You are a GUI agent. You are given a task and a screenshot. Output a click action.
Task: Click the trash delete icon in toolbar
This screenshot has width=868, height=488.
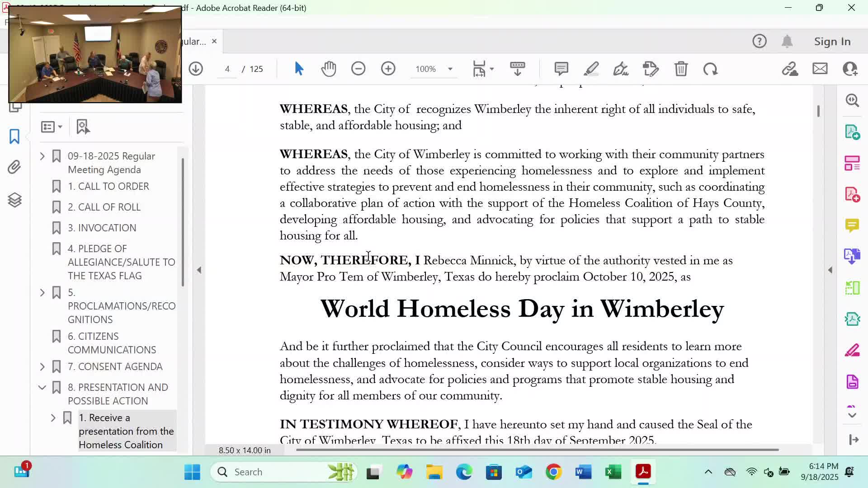(x=681, y=69)
